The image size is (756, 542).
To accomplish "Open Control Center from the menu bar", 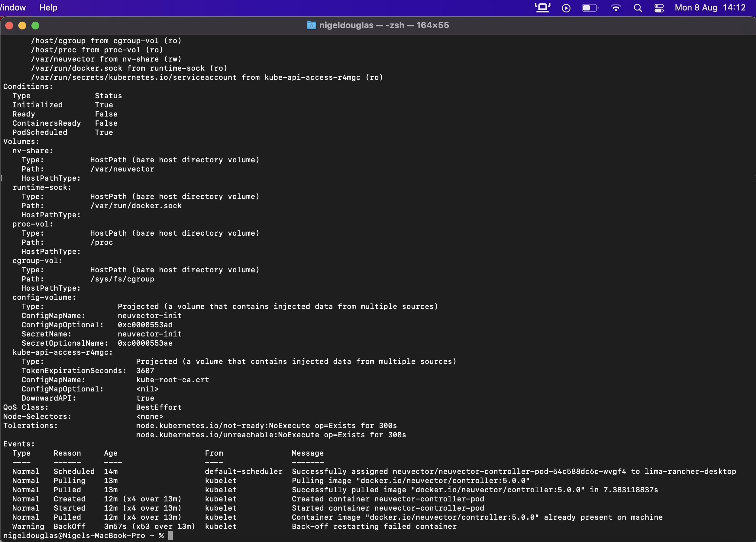I will point(659,7).
